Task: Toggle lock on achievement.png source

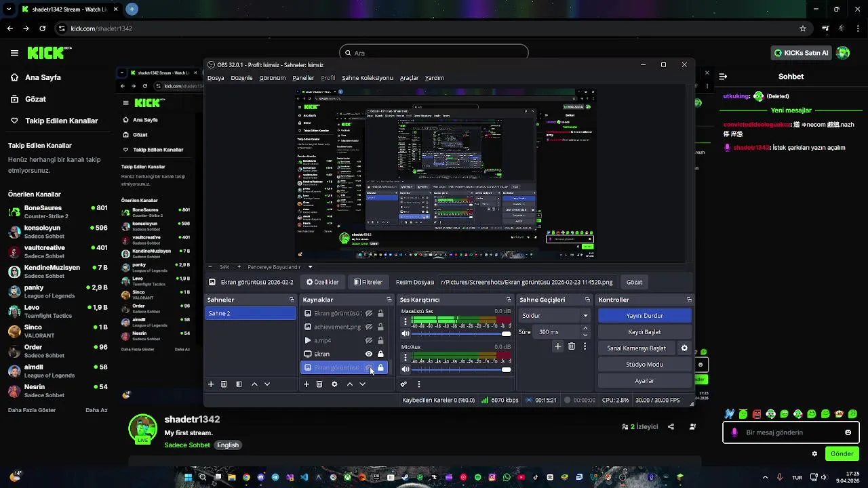Action: (x=380, y=327)
